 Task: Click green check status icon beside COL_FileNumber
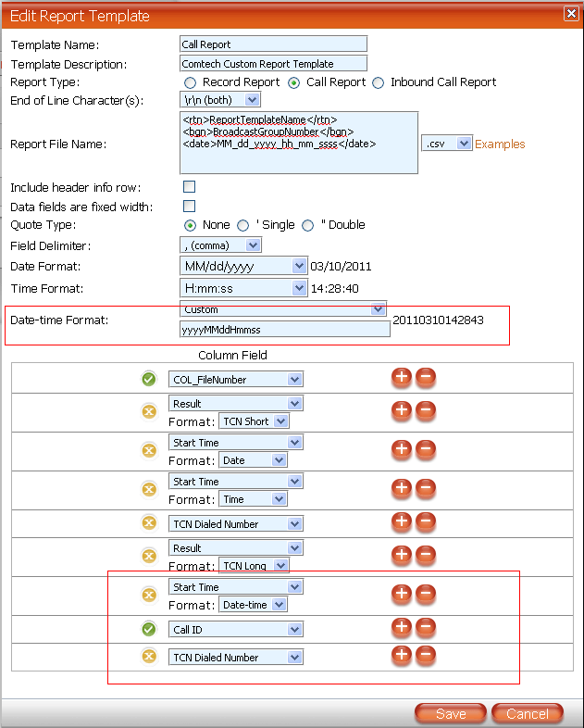(149, 380)
